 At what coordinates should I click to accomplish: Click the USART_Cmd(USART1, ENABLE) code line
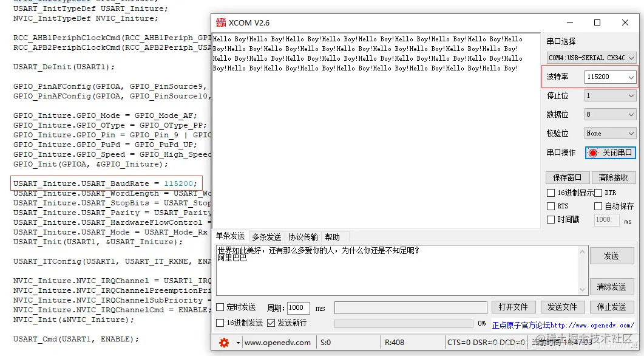click(x=76, y=339)
